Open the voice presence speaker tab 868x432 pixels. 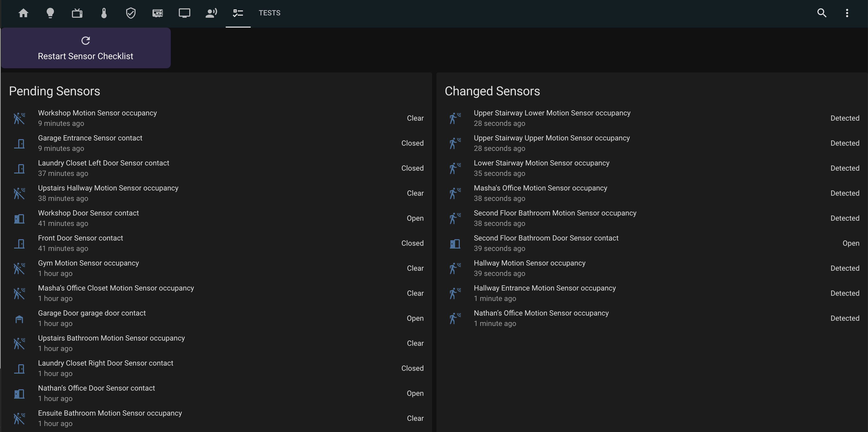211,13
